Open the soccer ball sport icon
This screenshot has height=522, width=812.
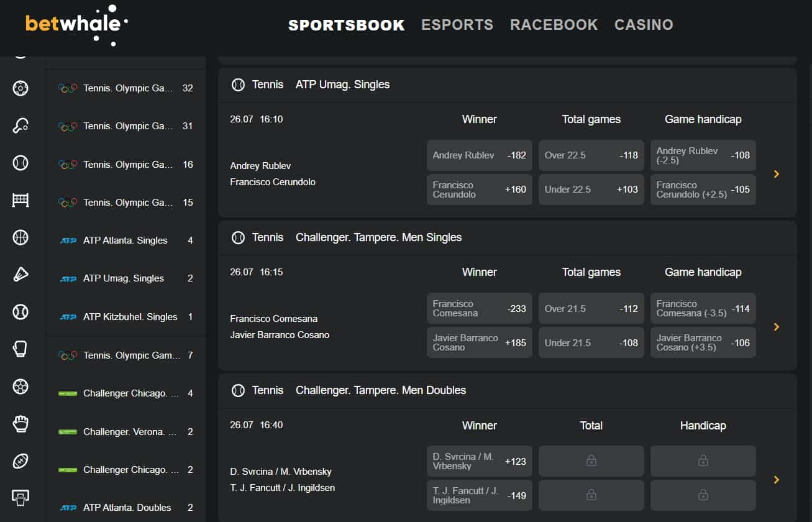point(21,88)
